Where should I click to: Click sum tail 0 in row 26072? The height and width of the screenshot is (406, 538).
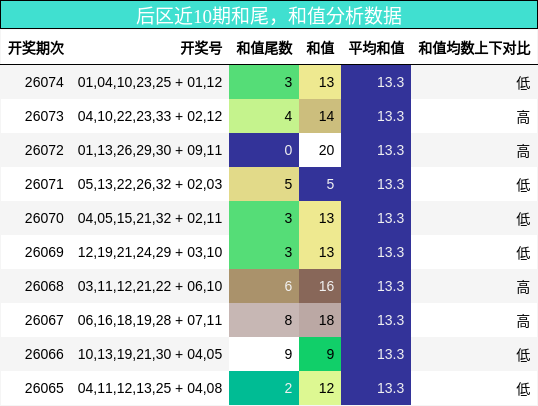[x=264, y=150]
